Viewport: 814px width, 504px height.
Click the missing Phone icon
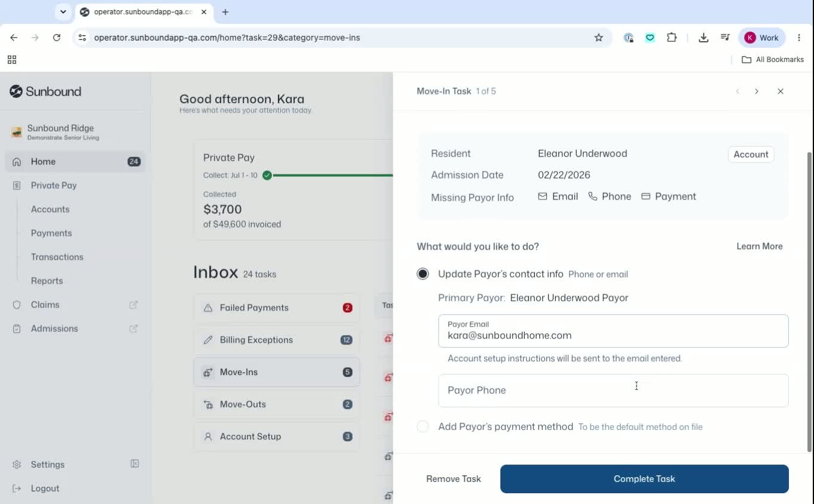point(593,196)
